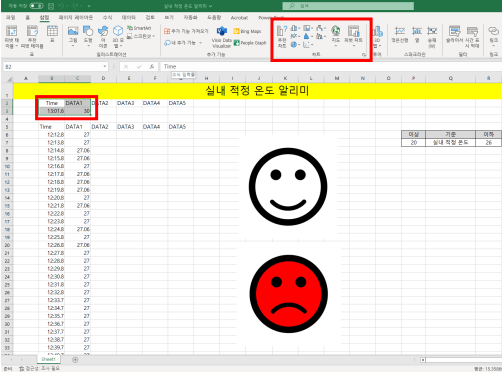Switch to the View (보기) tab

(x=169, y=17)
